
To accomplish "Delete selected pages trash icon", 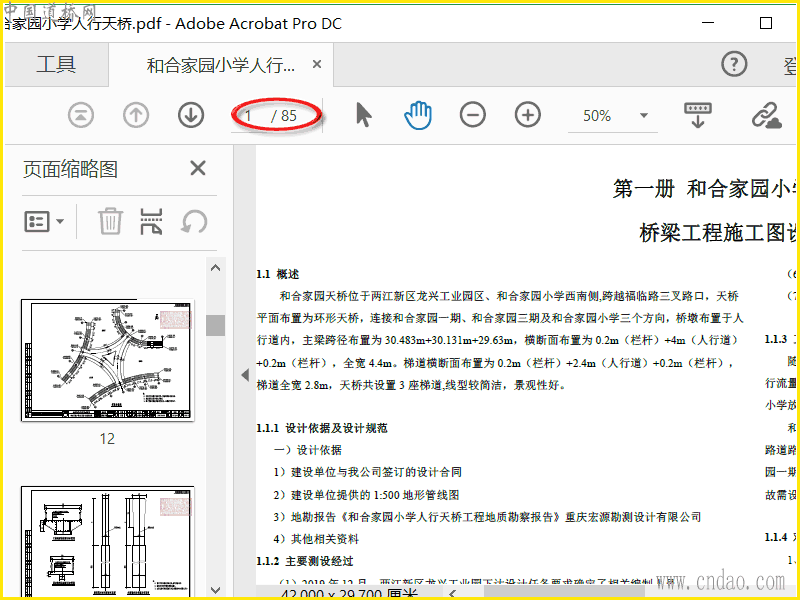I will pos(110,221).
